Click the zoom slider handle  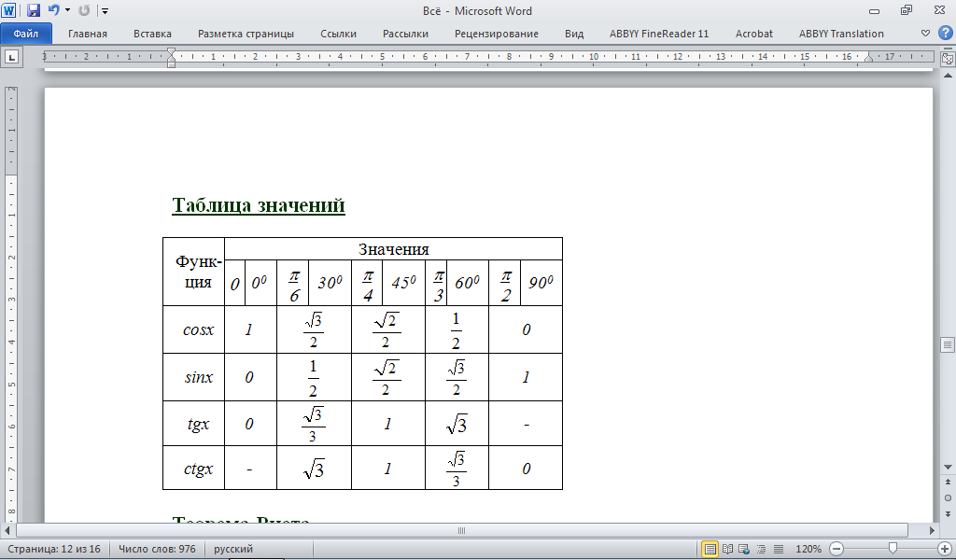(893, 549)
